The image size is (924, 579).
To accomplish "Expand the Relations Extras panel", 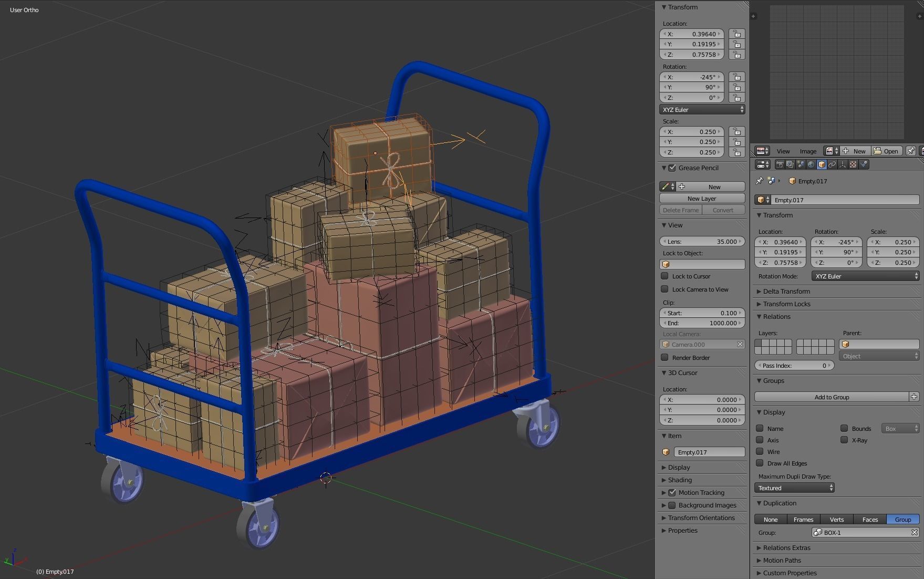I will coord(786,547).
